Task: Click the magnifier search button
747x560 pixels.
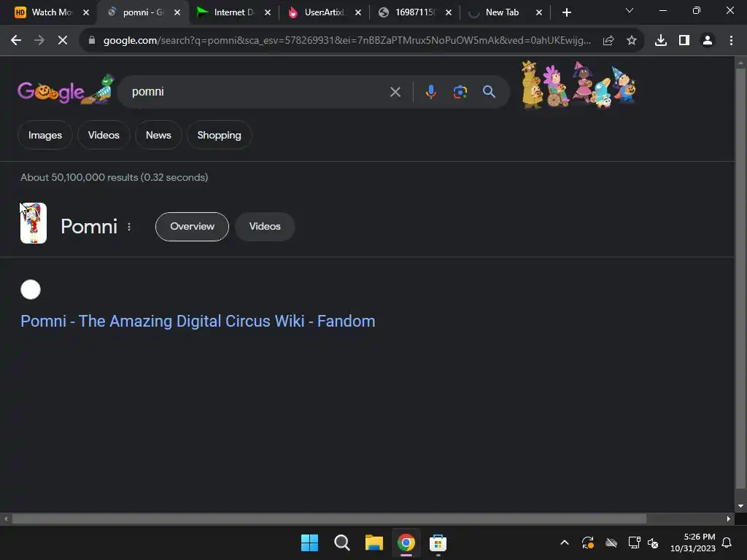Action: pyautogui.click(x=489, y=92)
